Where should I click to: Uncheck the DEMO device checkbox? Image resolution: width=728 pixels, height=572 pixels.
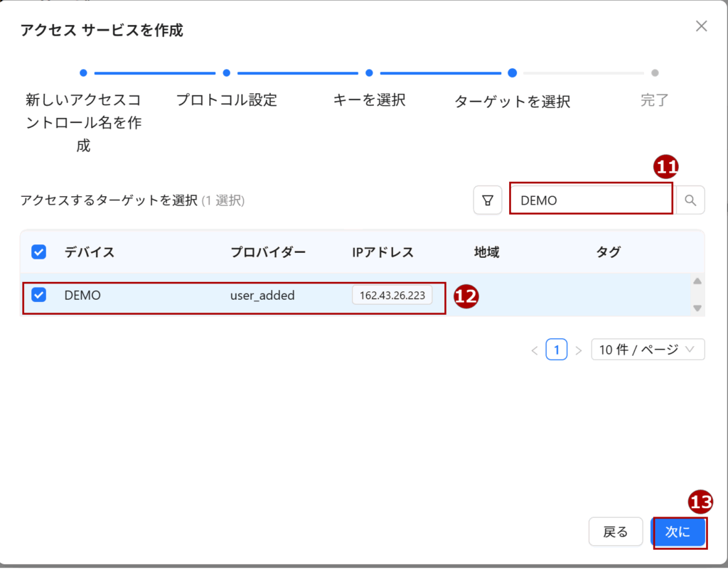[39, 295]
